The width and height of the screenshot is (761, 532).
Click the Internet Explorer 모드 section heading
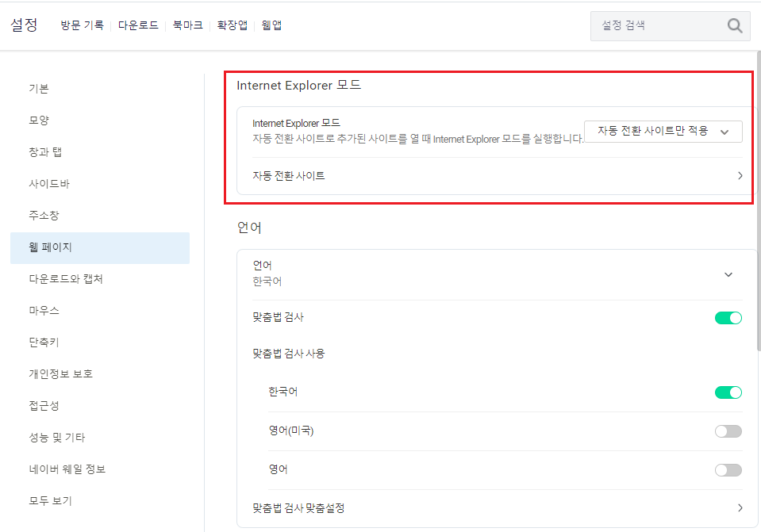pyautogui.click(x=299, y=86)
